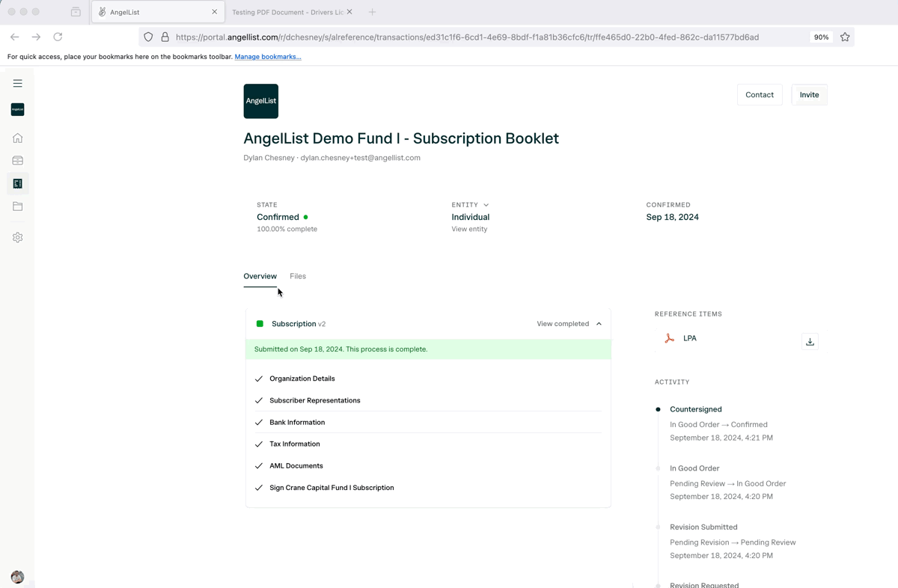Click the Subscription v2 heading
The image size is (898, 588).
[x=299, y=324]
